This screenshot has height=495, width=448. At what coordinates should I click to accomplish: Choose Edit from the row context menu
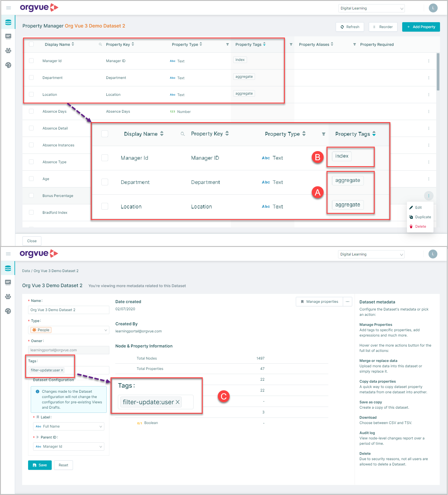coord(420,208)
